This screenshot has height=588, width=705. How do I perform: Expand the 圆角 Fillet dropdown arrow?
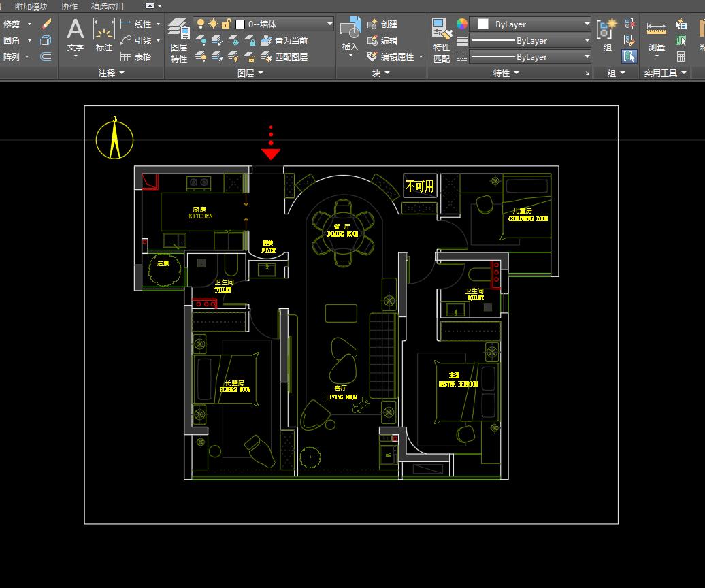tap(30, 40)
